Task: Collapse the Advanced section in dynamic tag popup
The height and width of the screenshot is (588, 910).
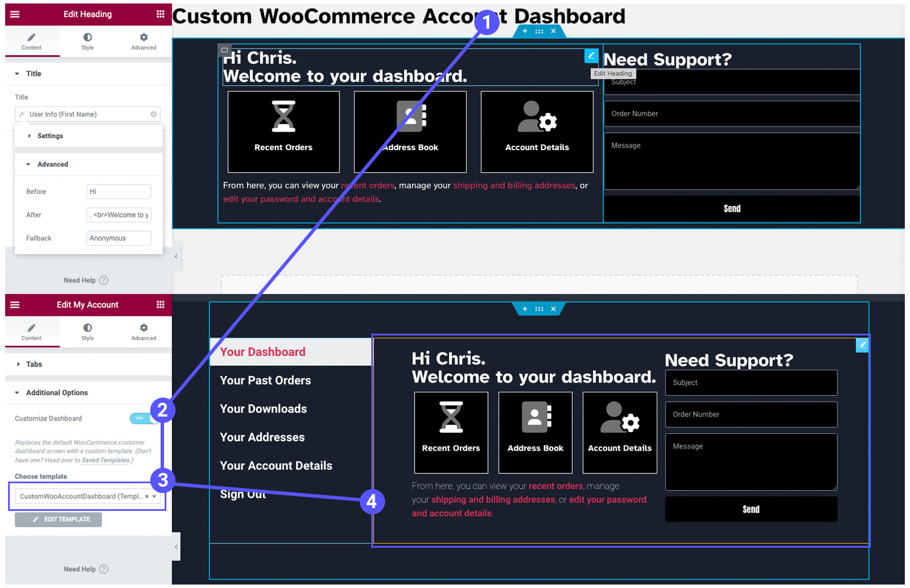Action: coord(89,165)
